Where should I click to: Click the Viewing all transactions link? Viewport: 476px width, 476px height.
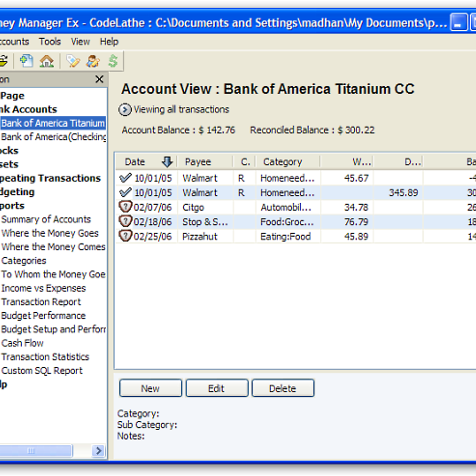[x=181, y=109]
